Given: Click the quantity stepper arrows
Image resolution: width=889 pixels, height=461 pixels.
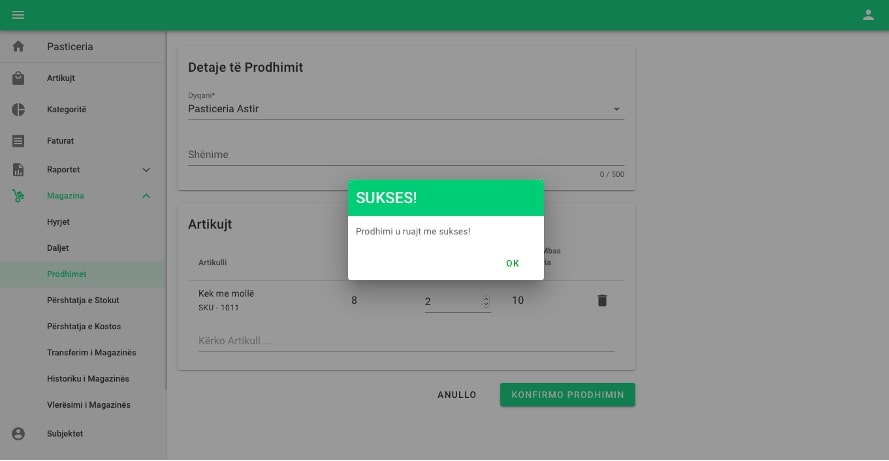Looking at the screenshot, I should [x=486, y=301].
